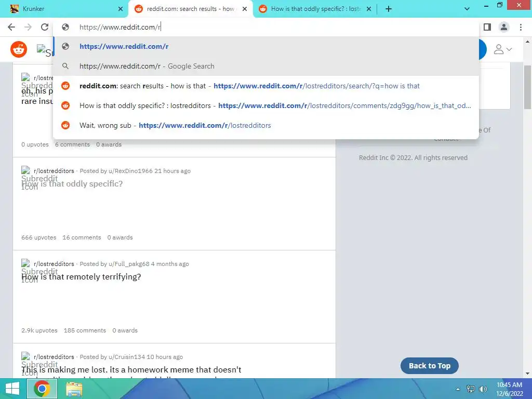Close the reddit.com search results tab
The image size is (532, 399).
(245, 9)
